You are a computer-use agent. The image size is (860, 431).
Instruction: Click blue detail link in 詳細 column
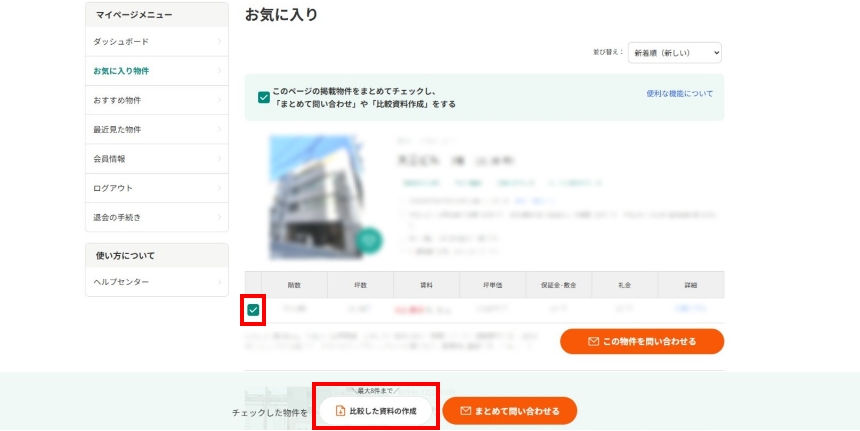691,309
